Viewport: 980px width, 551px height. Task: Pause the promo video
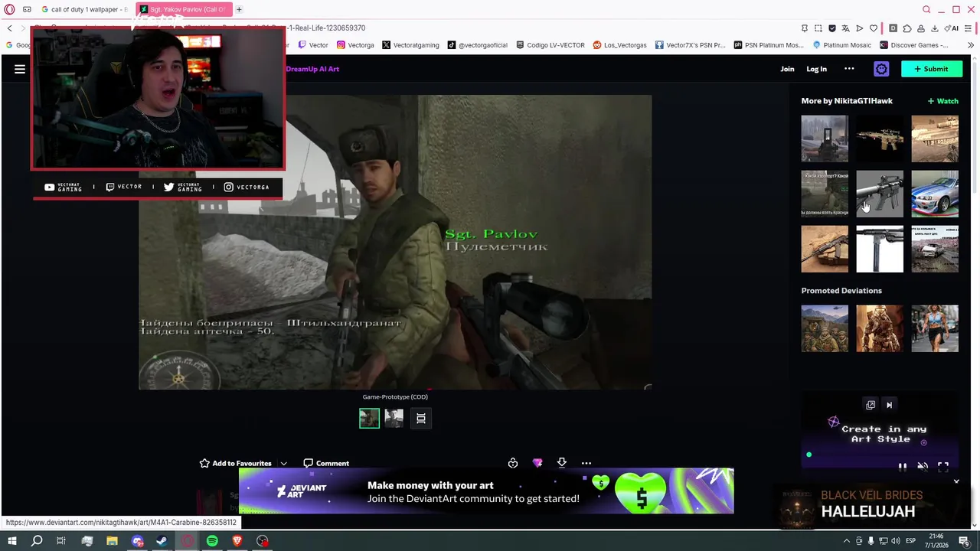click(x=903, y=466)
